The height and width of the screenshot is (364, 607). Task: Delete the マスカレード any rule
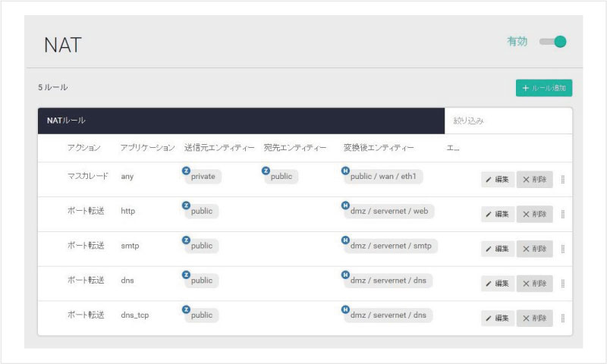pos(534,180)
